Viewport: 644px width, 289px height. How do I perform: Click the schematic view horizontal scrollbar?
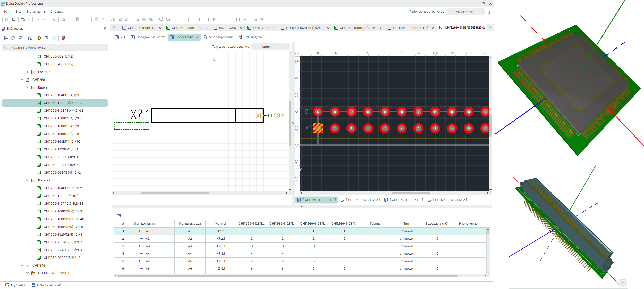coord(175,193)
